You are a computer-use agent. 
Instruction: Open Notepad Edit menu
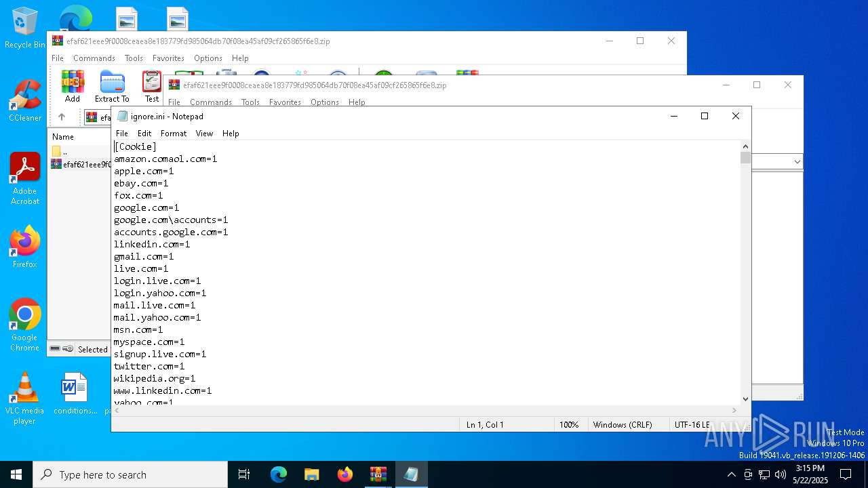[144, 134]
